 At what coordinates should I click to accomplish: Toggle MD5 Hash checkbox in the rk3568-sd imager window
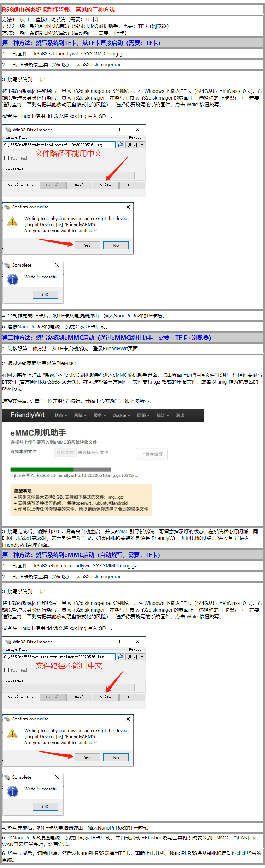(7, 158)
